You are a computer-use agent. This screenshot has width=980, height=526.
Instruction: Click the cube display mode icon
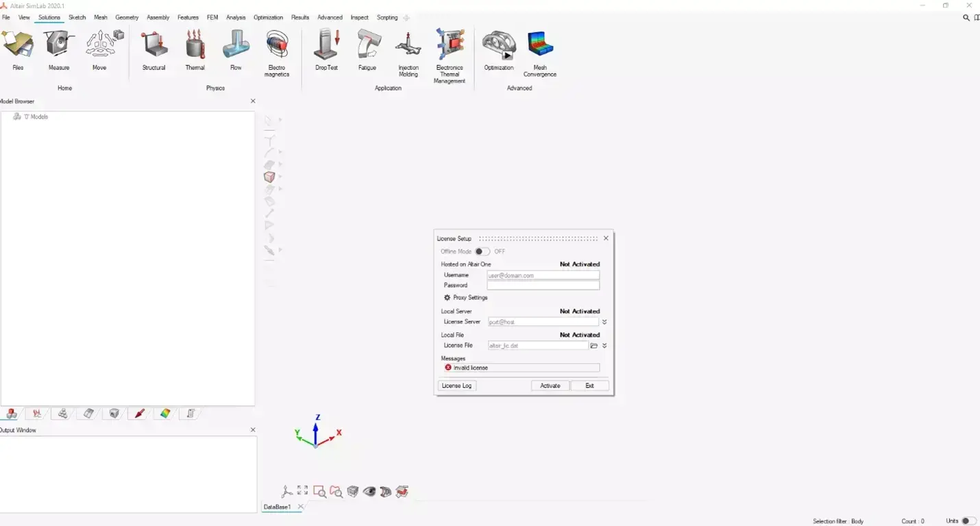[353, 491]
